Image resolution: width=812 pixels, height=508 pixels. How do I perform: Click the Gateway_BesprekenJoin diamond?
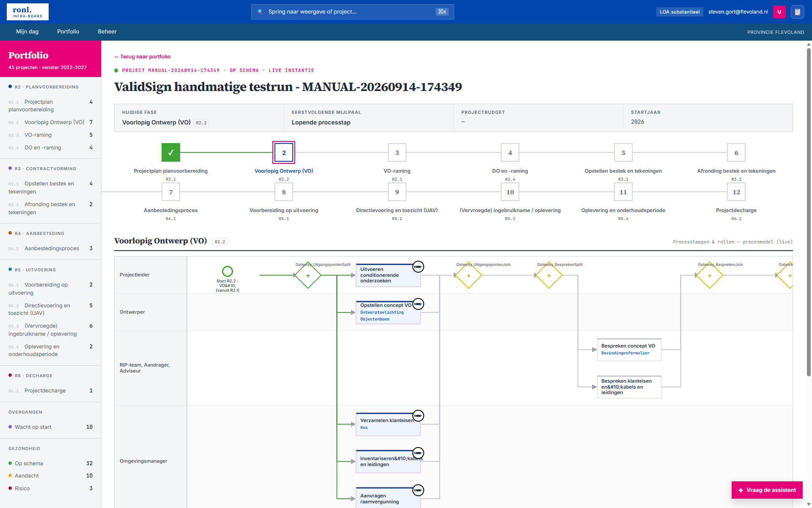tap(710, 275)
